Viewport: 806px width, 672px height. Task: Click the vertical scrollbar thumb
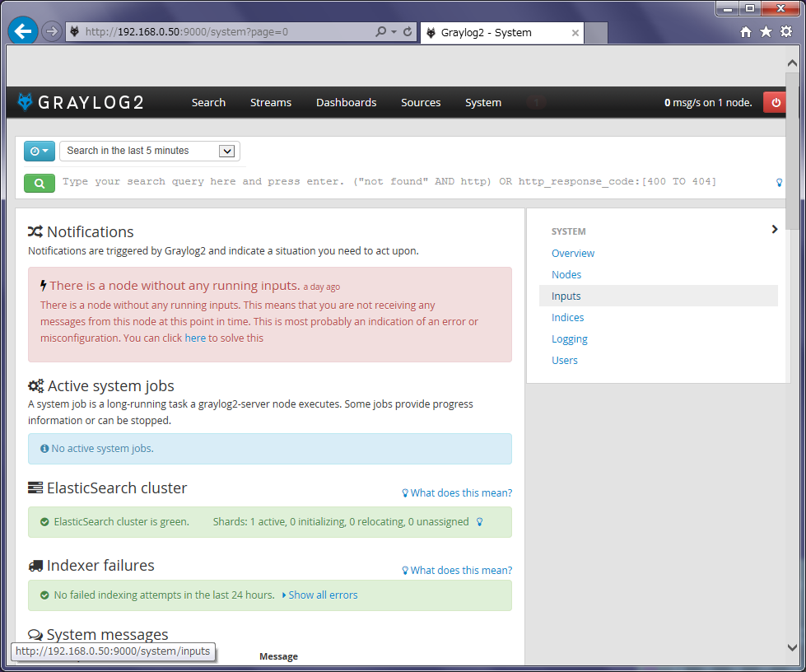pyautogui.click(x=792, y=152)
